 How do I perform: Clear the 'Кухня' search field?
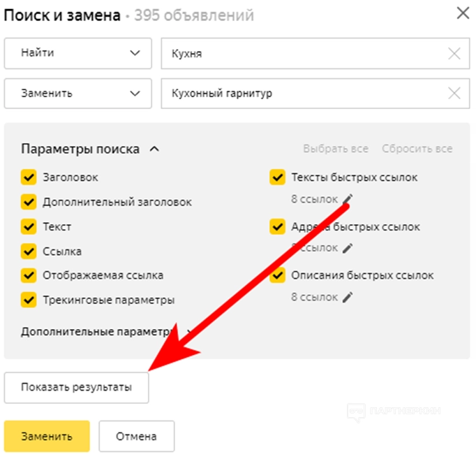pos(454,54)
